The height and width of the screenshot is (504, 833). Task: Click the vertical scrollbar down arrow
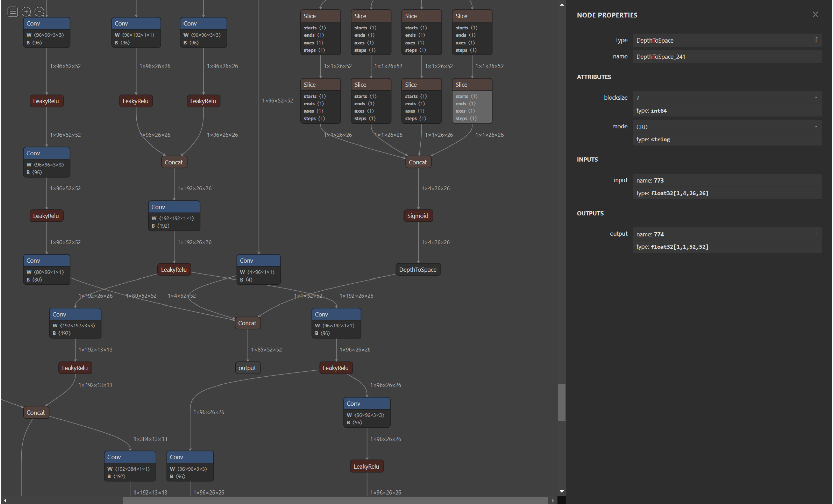click(561, 492)
